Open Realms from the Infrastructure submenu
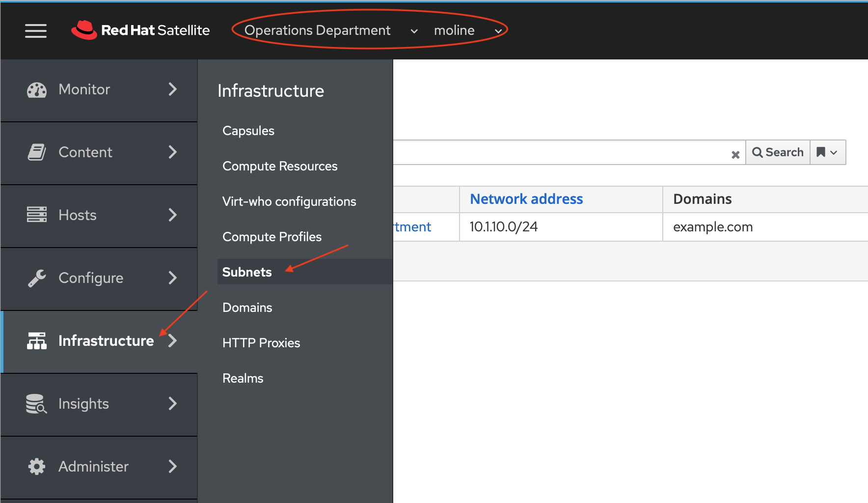 (243, 378)
